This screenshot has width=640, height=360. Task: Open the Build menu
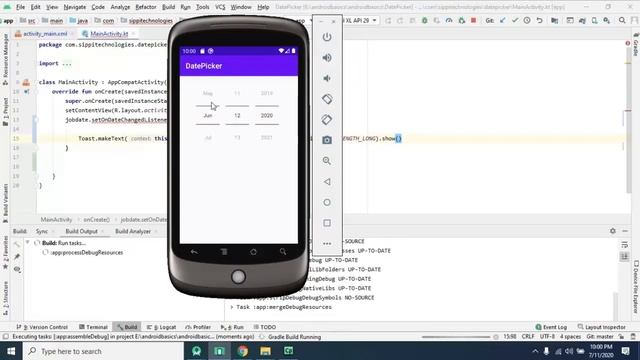(x=168, y=7)
